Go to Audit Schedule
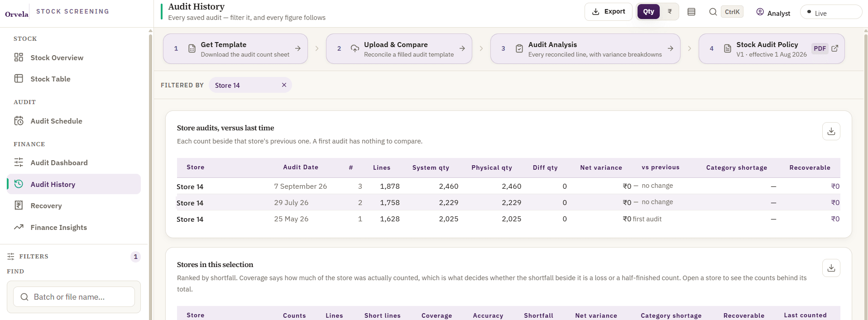Image resolution: width=868 pixels, height=320 pixels. 74,121
